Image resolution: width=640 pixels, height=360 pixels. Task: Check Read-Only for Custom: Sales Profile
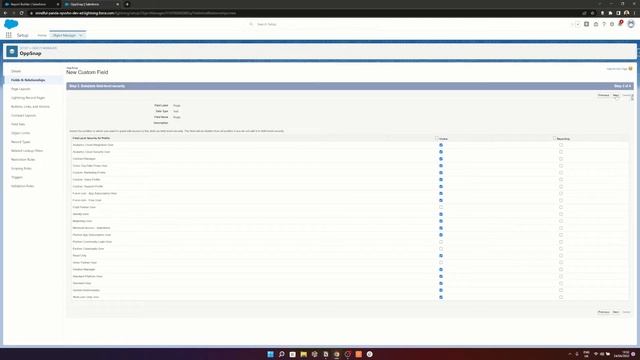561,180
